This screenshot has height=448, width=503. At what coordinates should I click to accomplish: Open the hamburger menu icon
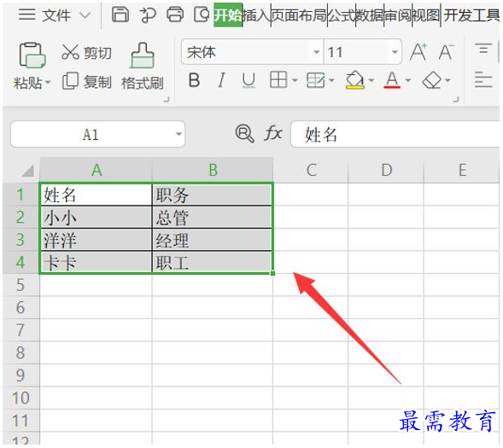point(26,15)
